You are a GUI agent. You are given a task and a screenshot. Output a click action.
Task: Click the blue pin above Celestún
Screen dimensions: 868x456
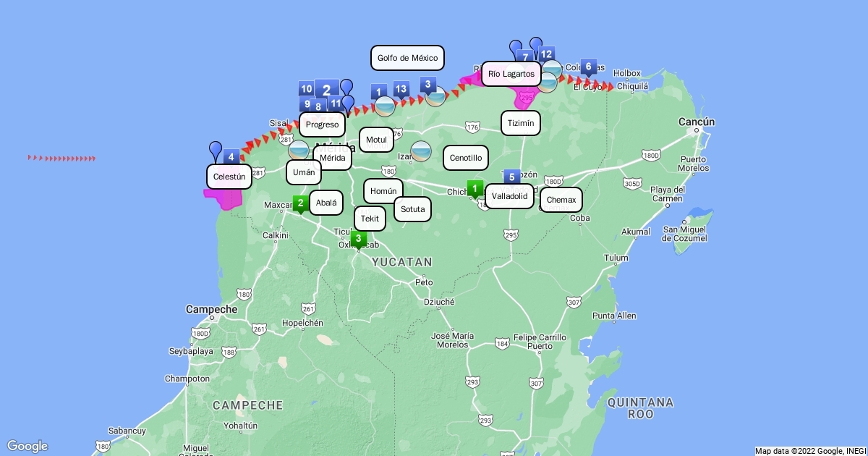click(x=216, y=151)
